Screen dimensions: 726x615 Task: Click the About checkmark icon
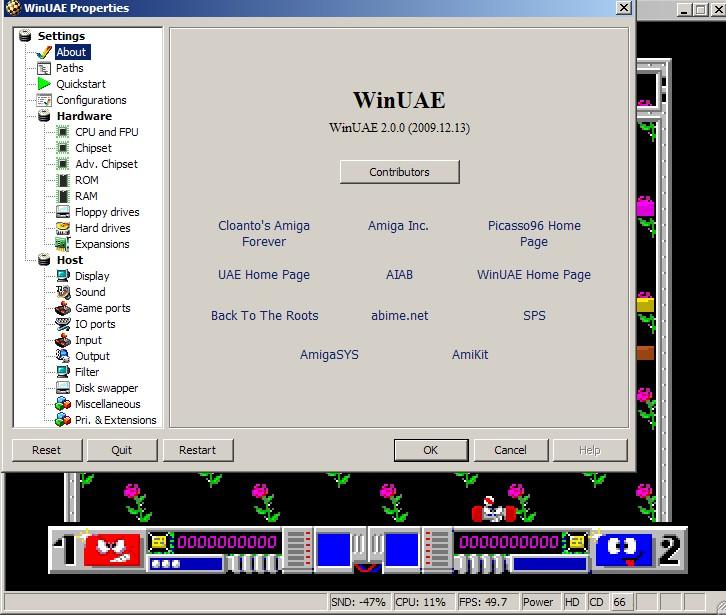pos(44,52)
